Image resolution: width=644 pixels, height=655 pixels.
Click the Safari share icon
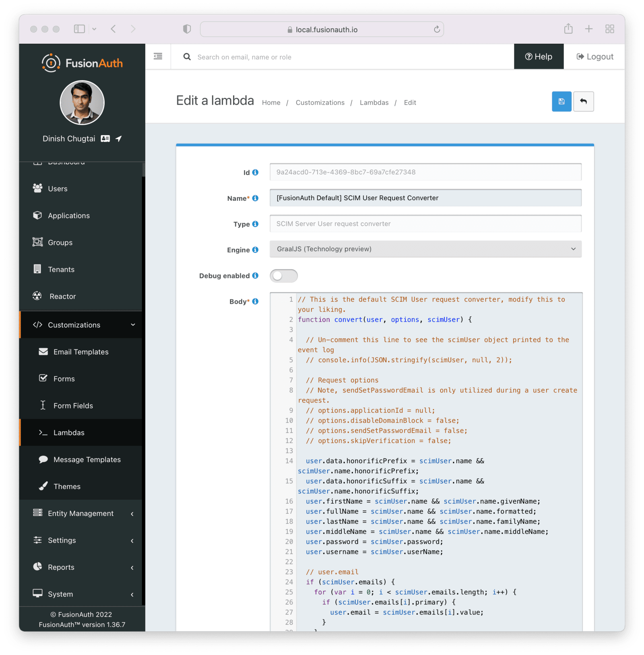(568, 29)
